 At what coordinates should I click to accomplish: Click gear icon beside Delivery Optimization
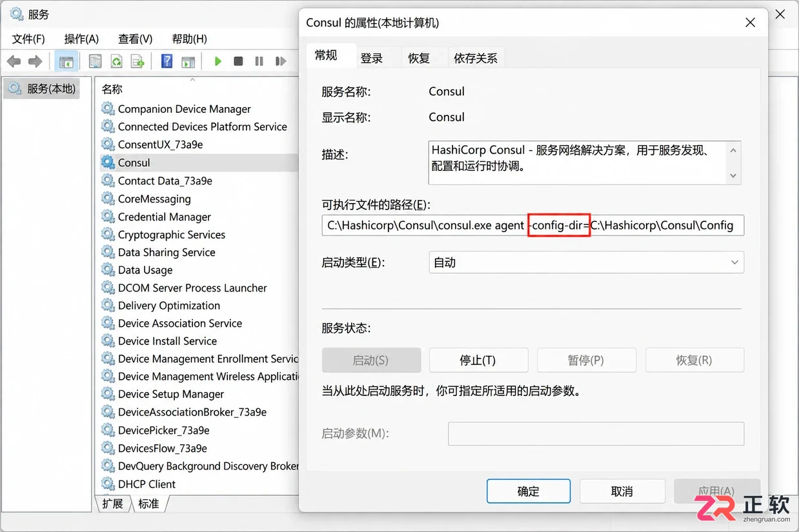click(108, 305)
